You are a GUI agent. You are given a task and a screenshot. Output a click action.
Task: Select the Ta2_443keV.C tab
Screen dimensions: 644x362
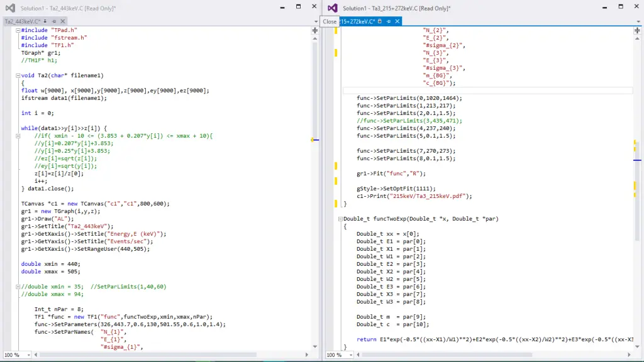click(22, 21)
